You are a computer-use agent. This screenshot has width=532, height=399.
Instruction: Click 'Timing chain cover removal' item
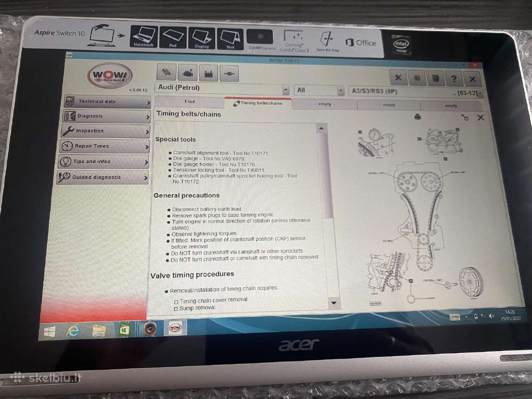(x=214, y=301)
